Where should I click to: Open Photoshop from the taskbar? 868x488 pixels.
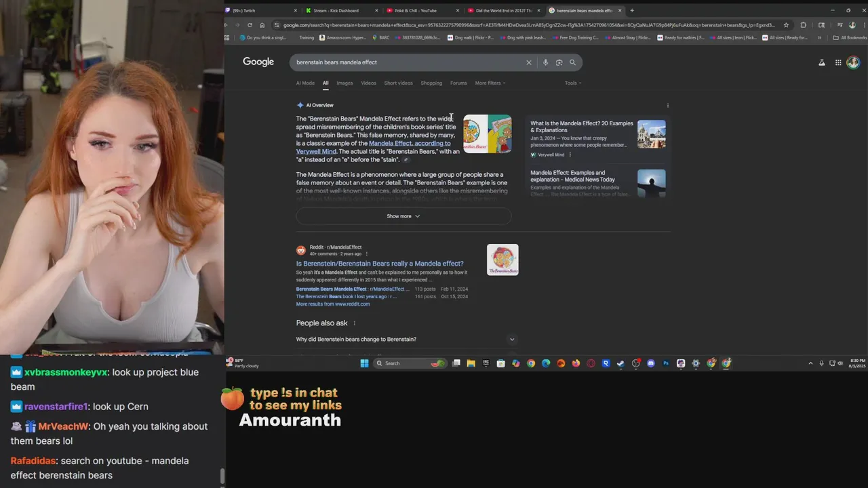[666, 363]
